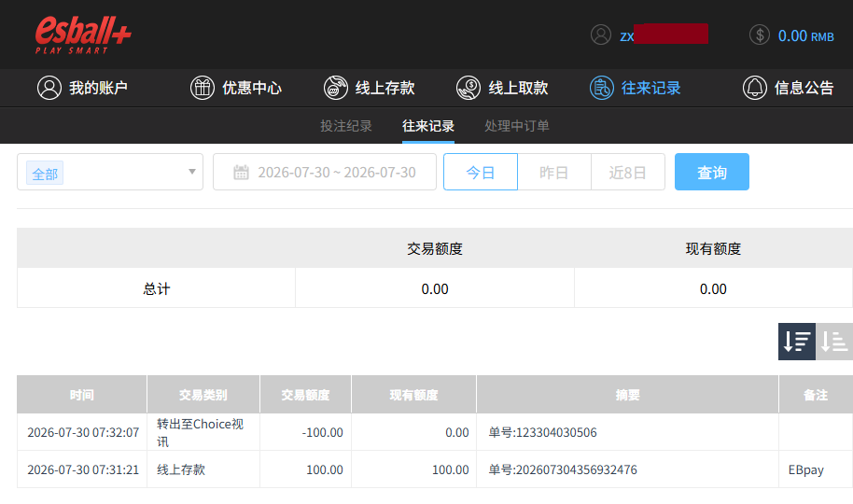Screen dimensions: 853x504
Task: Click the 现有额度 table column header
Action: click(413, 395)
